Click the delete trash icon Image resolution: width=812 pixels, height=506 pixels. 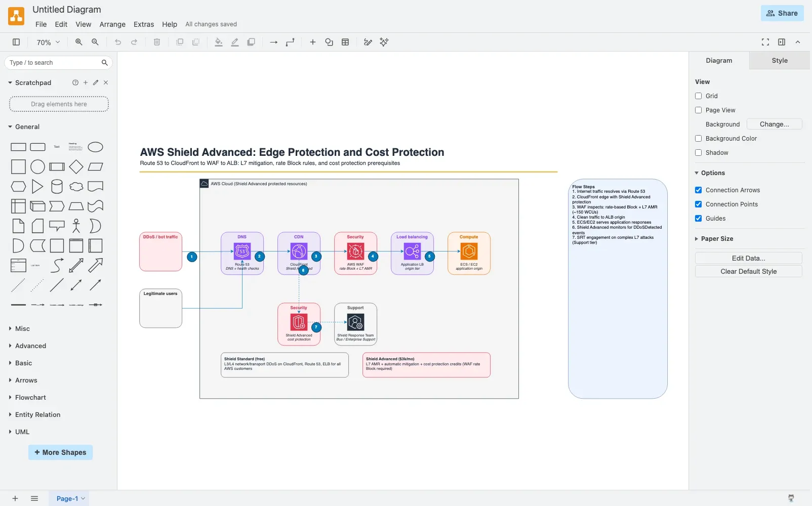click(x=157, y=43)
